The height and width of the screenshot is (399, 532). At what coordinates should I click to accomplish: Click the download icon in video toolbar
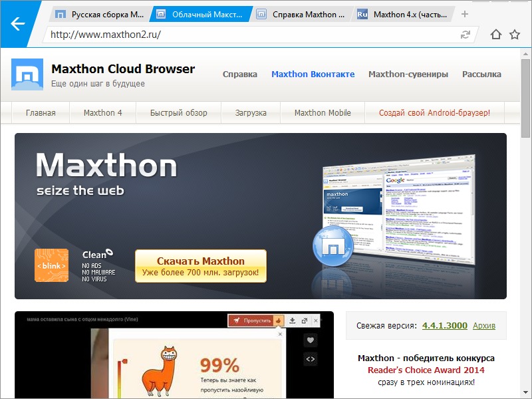[293, 321]
